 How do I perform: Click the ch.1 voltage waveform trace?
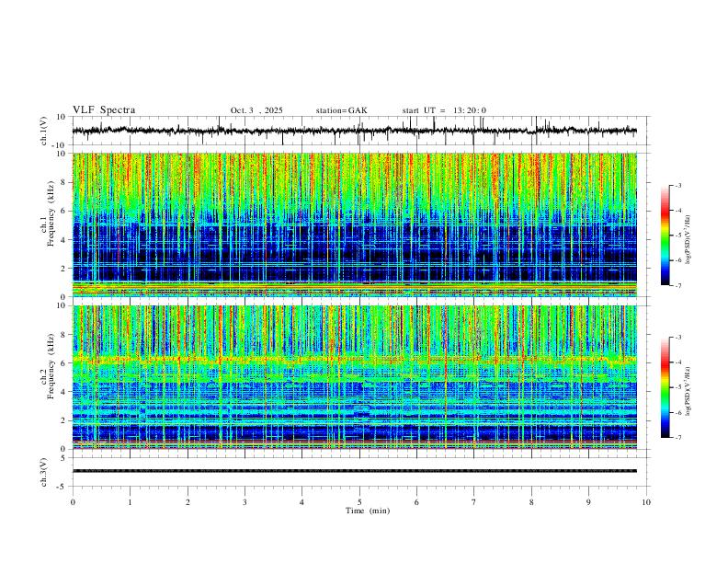click(354, 131)
